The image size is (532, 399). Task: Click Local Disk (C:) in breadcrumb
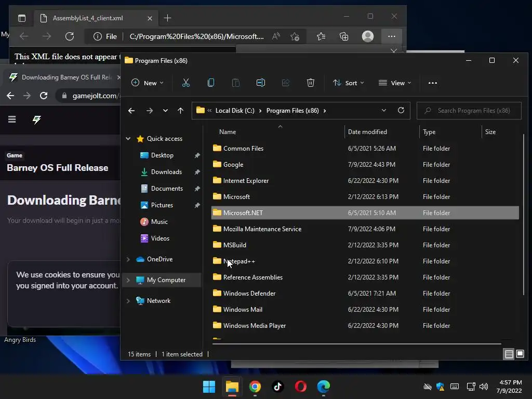235,111
